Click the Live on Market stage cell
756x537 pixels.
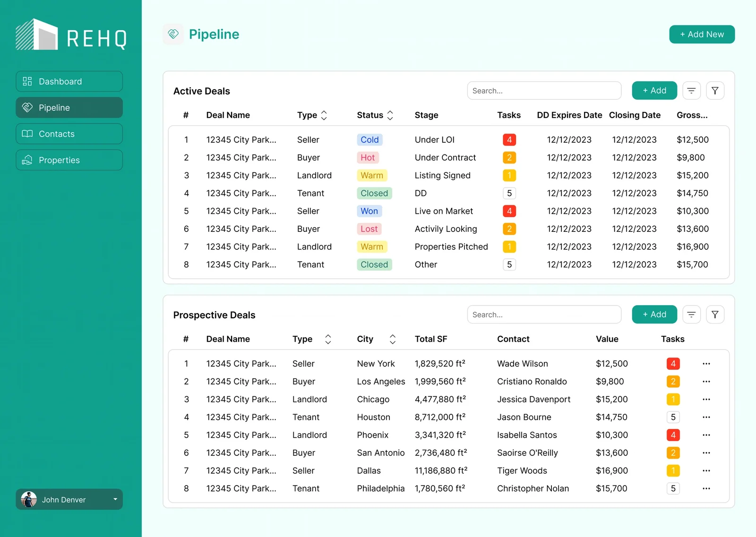coord(444,211)
